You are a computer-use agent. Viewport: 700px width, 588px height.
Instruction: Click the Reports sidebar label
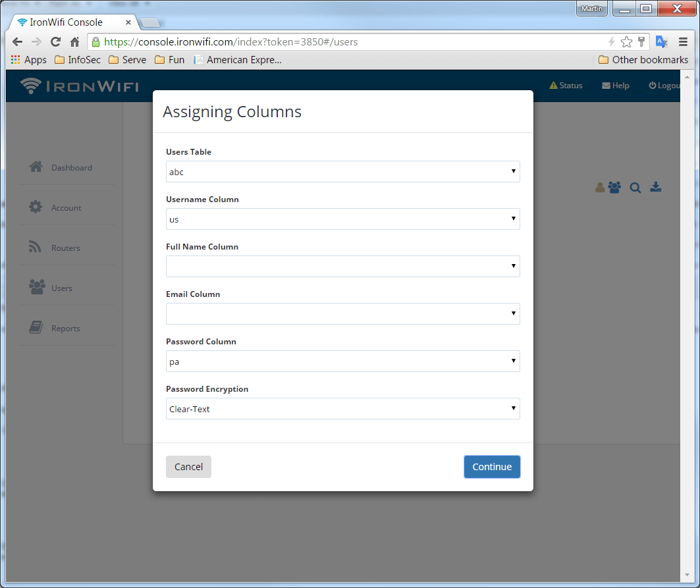coord(66,328)
